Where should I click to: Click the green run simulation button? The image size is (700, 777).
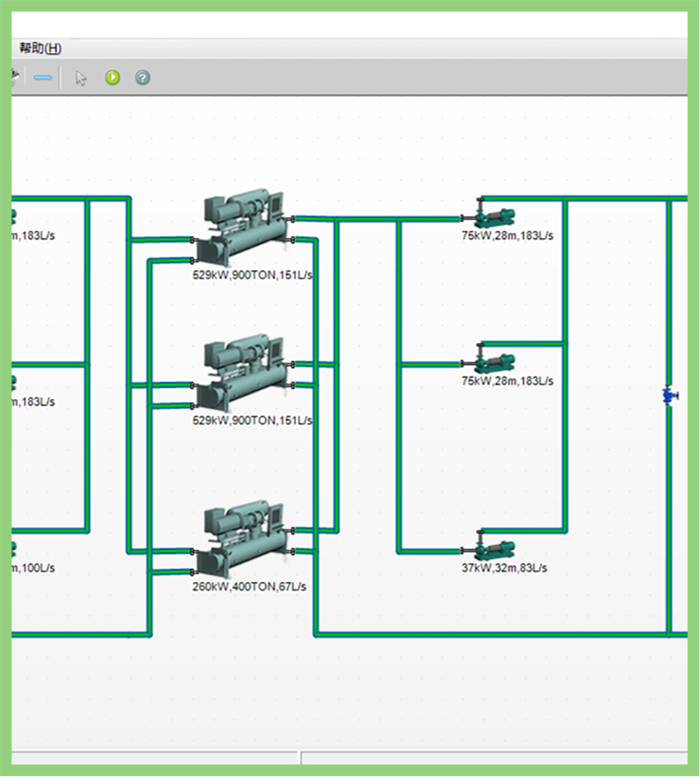(113, 78)
